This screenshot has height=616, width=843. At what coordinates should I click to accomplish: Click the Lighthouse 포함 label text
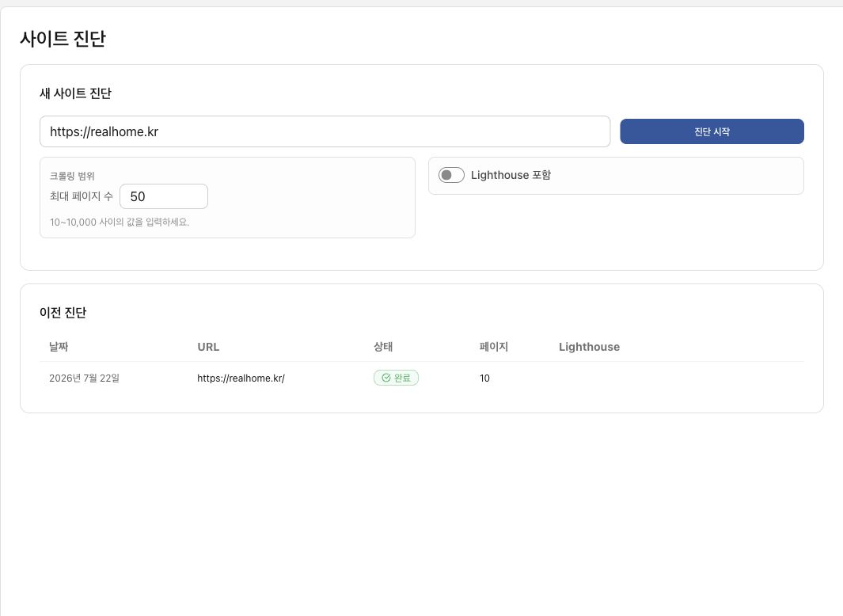[x=511, y=175]
